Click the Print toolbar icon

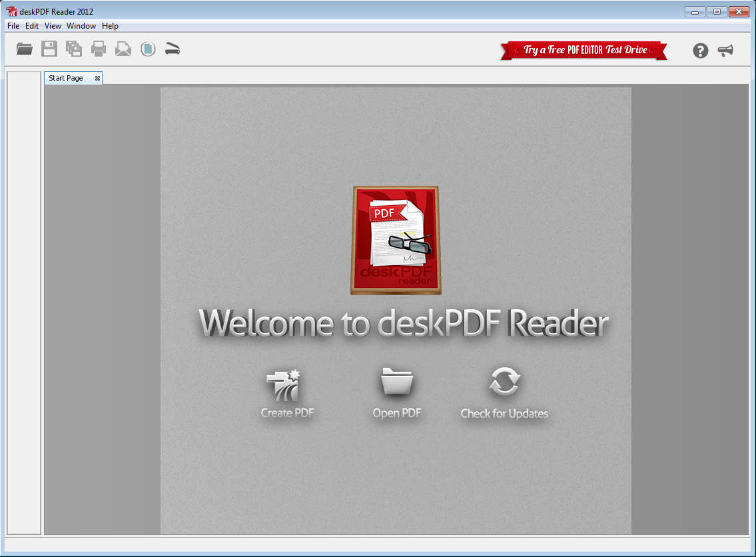pos(99,49)
